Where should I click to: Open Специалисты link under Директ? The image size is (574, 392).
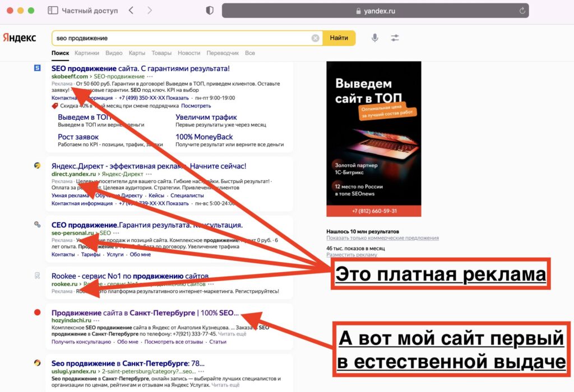point(187,195)
